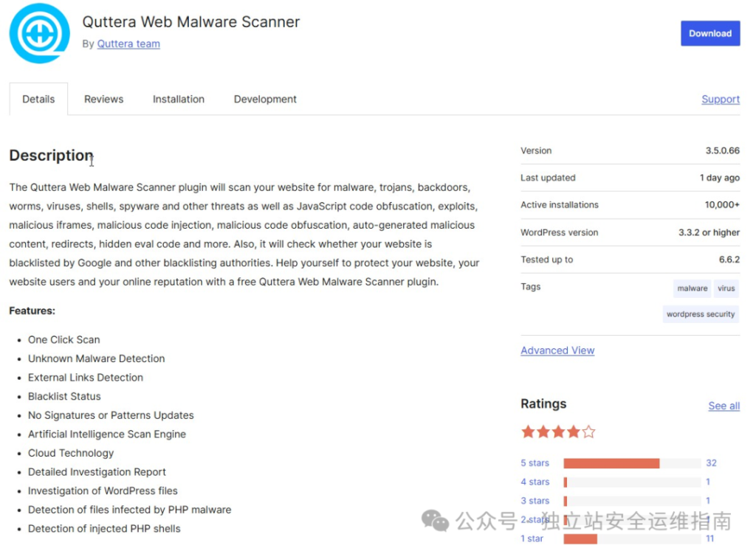Open the Development tab
756x551 pixels.
265,100
